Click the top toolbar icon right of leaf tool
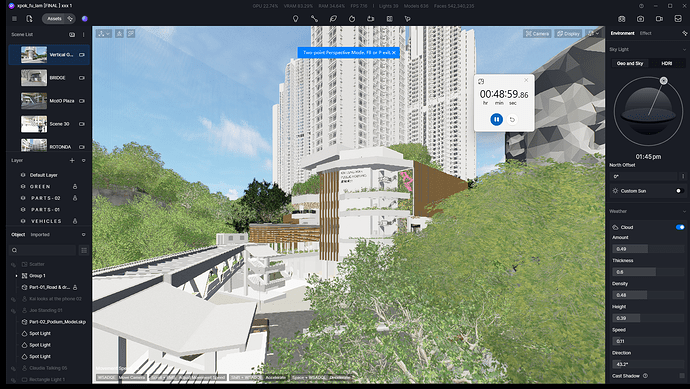Screen dimensions: 690x389 352,19
